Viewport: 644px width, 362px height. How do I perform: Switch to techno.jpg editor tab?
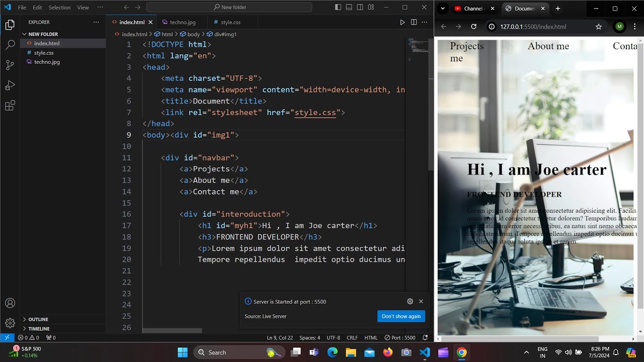coord(182,22)
